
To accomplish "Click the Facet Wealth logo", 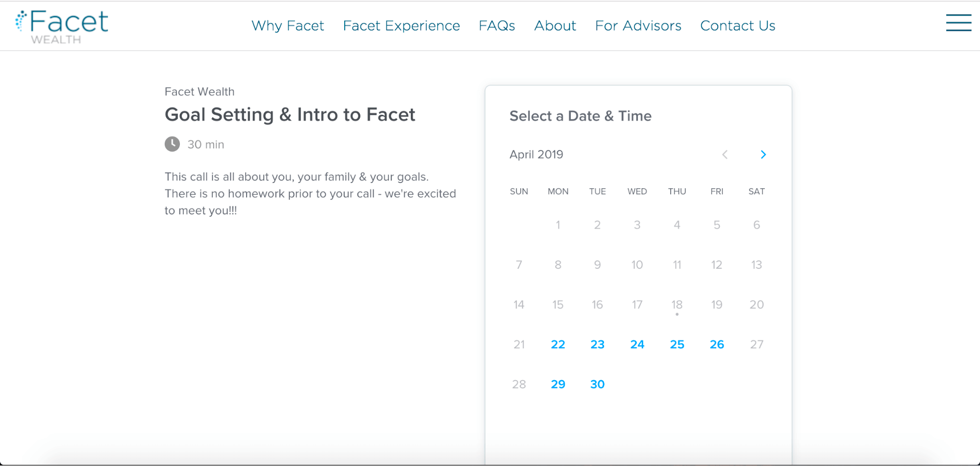I will click(62, 27).
